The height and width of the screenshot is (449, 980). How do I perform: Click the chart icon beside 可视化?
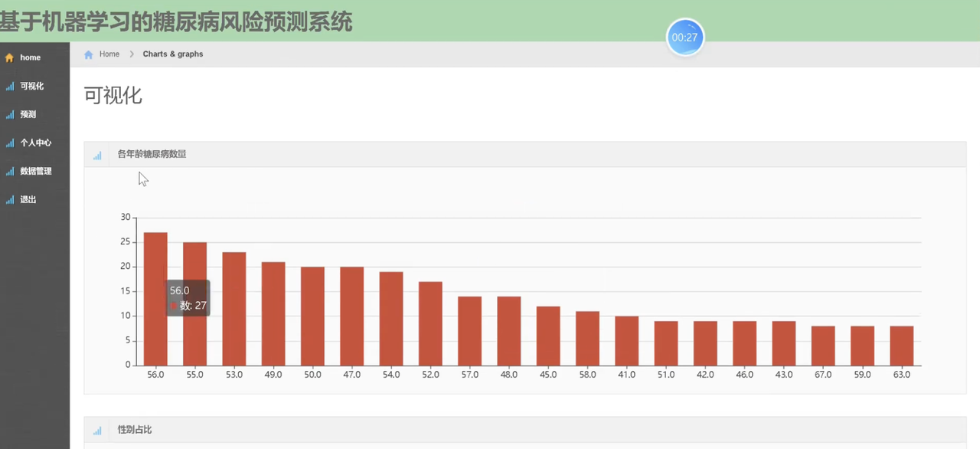click(10, 87)
